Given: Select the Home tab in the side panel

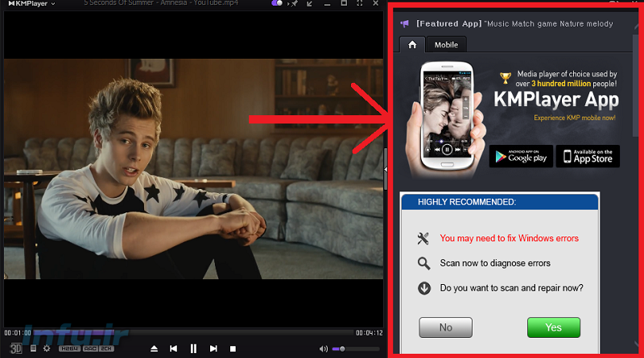Looking at the screenshot, I should tap(412, 45).
